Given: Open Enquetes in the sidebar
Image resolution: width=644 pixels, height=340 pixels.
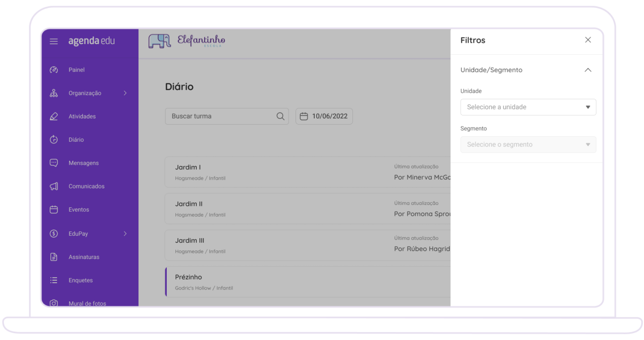Looking at the screenshot, I should (81, 280).
